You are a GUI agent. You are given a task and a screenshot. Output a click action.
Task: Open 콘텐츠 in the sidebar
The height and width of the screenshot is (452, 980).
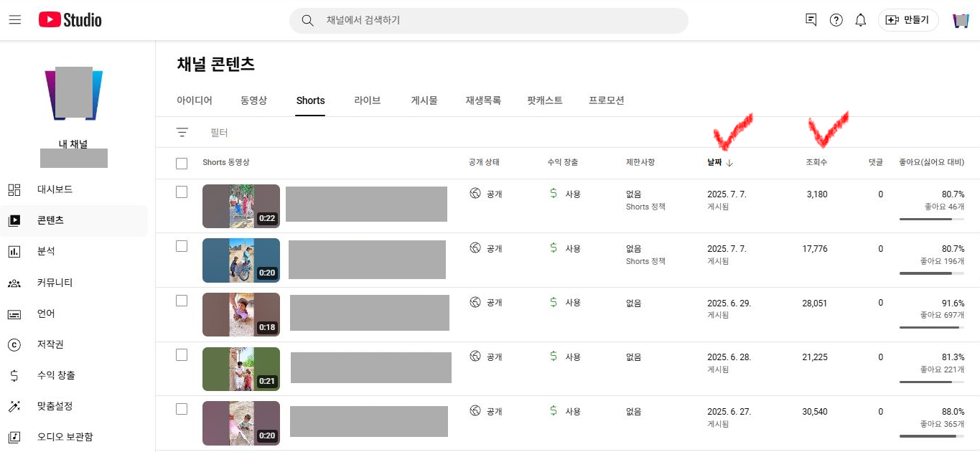point(75,220)
